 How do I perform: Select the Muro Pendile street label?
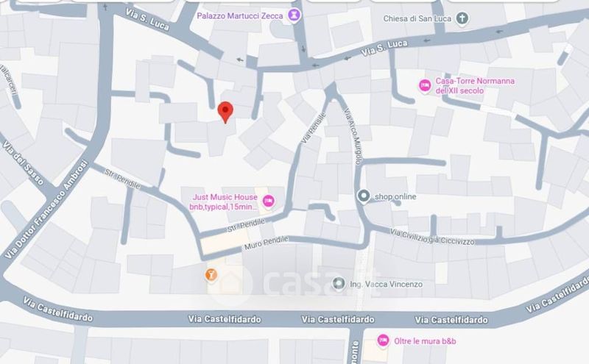pos(267,243)
